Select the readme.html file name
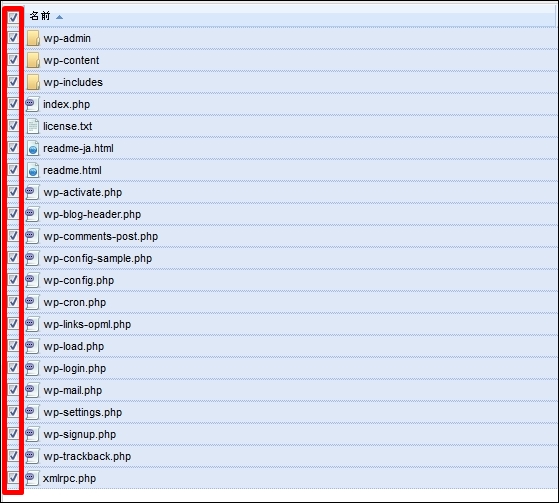559x503 pixels. tap(72, 171)
